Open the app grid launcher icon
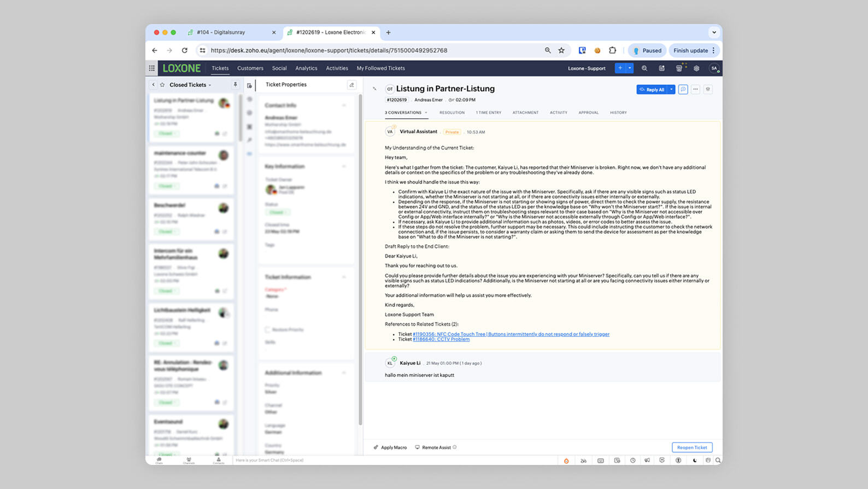This screenshot has width=868, height=489. [x=152, y=68]
